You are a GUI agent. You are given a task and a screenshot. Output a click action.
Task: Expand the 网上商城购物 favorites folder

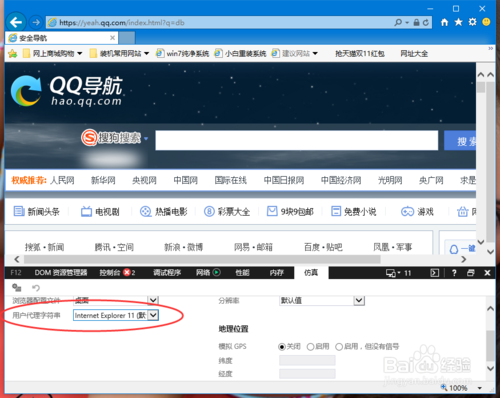[53, 53]
